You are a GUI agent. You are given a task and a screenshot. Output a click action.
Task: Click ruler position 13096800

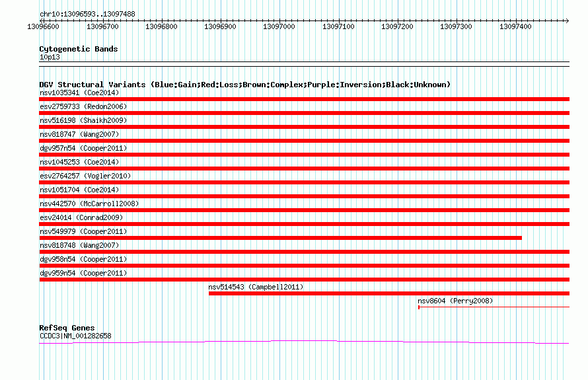click(161, 26)
